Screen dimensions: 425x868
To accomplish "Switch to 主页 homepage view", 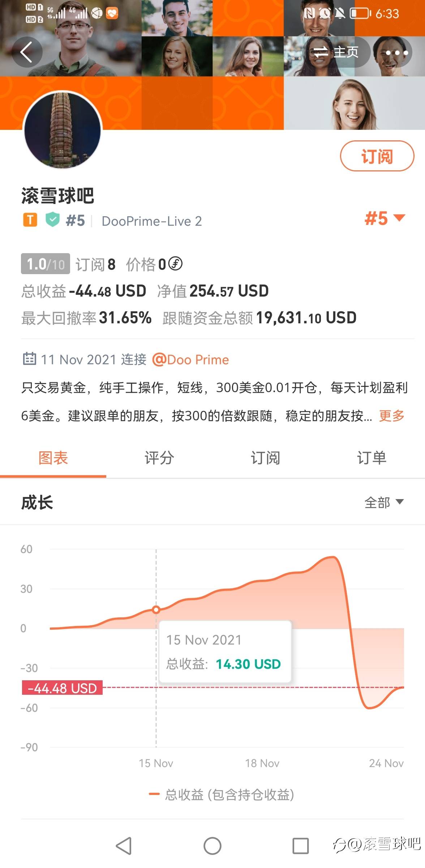I will pyautogui.click(x=336, y=53).
